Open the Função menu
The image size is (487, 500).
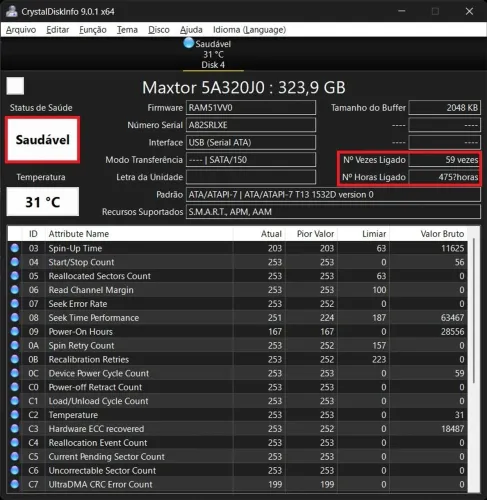click(x=93, y=30)
